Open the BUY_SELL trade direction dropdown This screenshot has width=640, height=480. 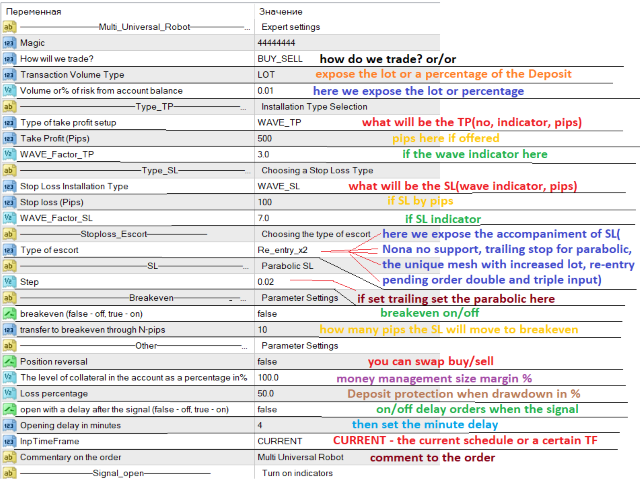click(x=280, y=59)
